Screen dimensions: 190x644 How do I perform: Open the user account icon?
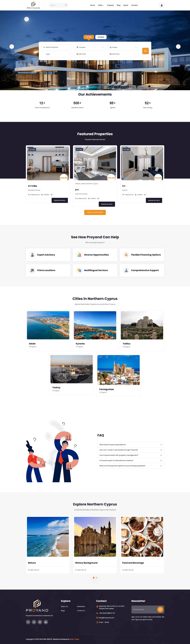[162, 5]
